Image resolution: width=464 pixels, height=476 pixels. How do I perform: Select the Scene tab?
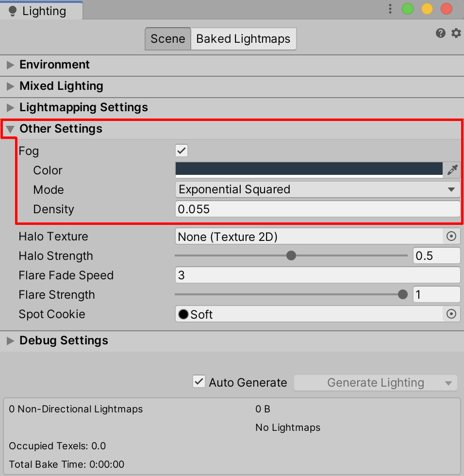167,39
